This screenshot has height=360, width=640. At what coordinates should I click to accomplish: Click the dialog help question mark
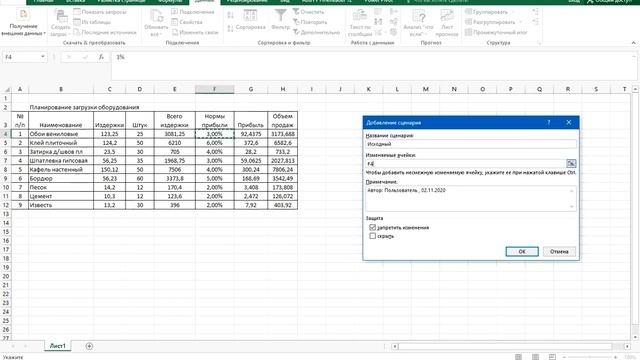(549, 122)
